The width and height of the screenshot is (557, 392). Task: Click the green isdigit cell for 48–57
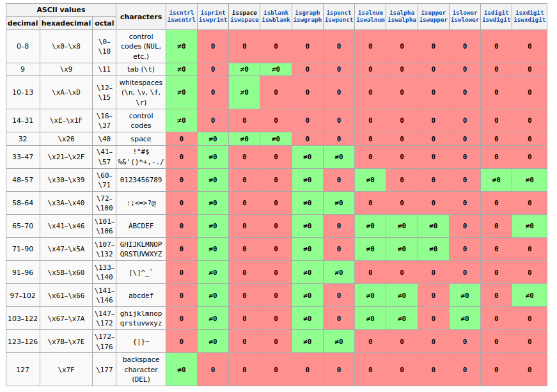click(x=496, y=180)
